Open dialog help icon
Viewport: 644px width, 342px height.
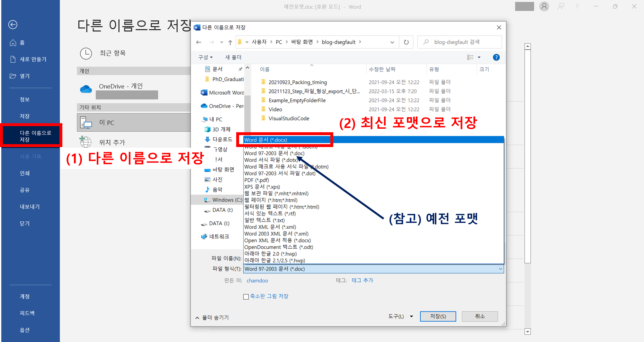[x=496, y=57]
